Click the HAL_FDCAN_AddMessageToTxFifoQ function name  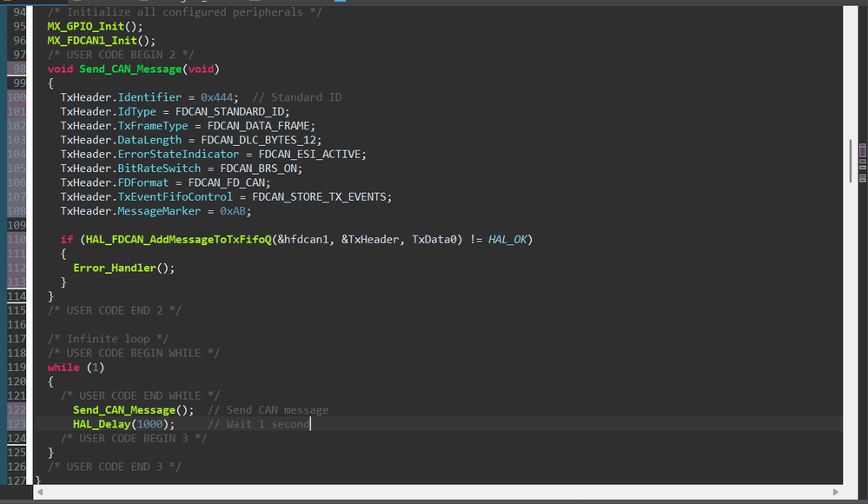(178, 240)
